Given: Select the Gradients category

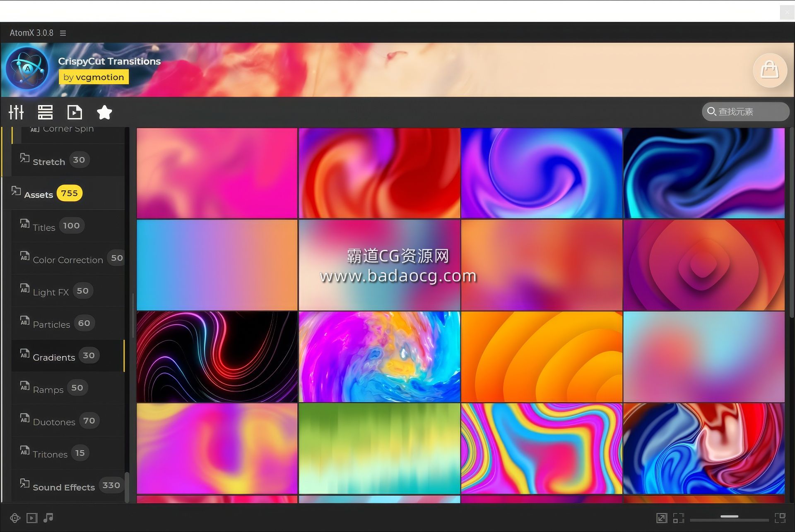Looking at the screenshot, I should (67, 356).
